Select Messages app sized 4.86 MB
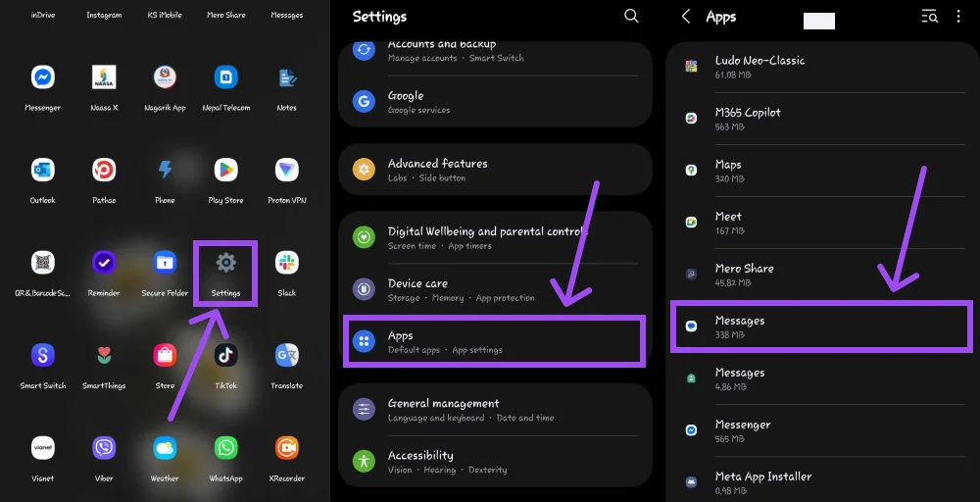The image size is (980, 502). pos(821,377)
